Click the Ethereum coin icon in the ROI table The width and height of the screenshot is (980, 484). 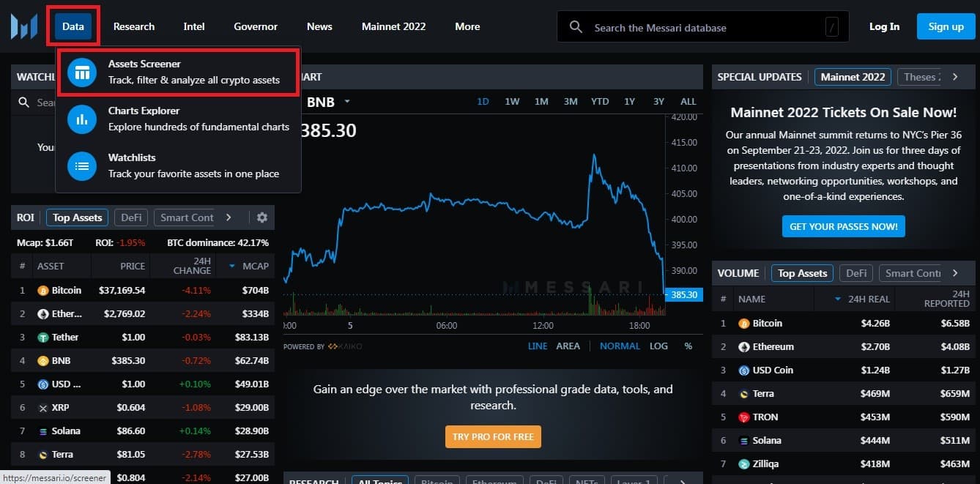coord(43,314)
